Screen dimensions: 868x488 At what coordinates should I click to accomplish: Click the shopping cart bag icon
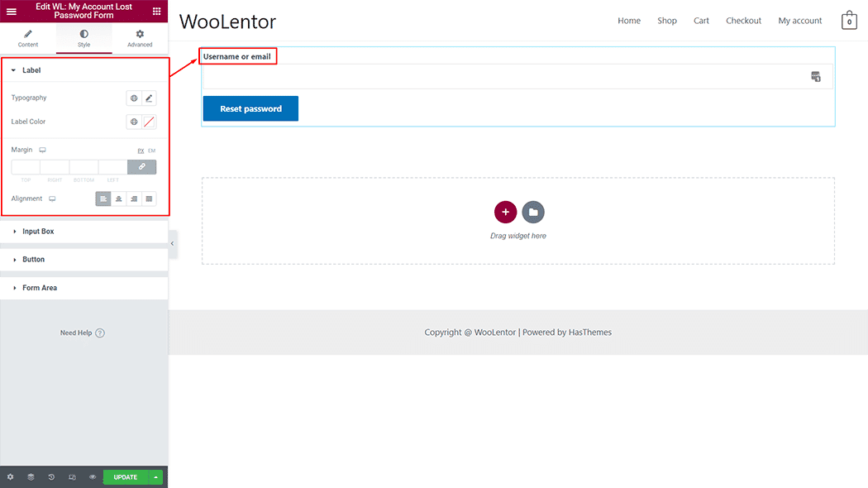pos(849,21)
